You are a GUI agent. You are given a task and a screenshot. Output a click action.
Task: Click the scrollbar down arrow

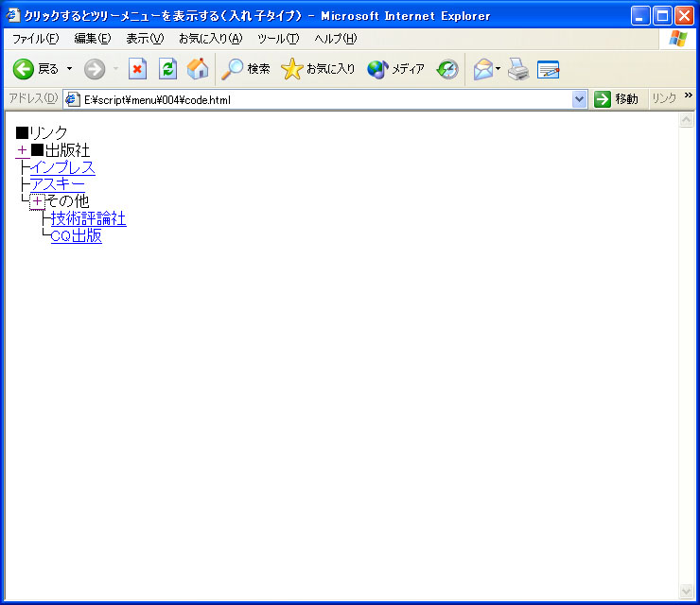[686, 592]
